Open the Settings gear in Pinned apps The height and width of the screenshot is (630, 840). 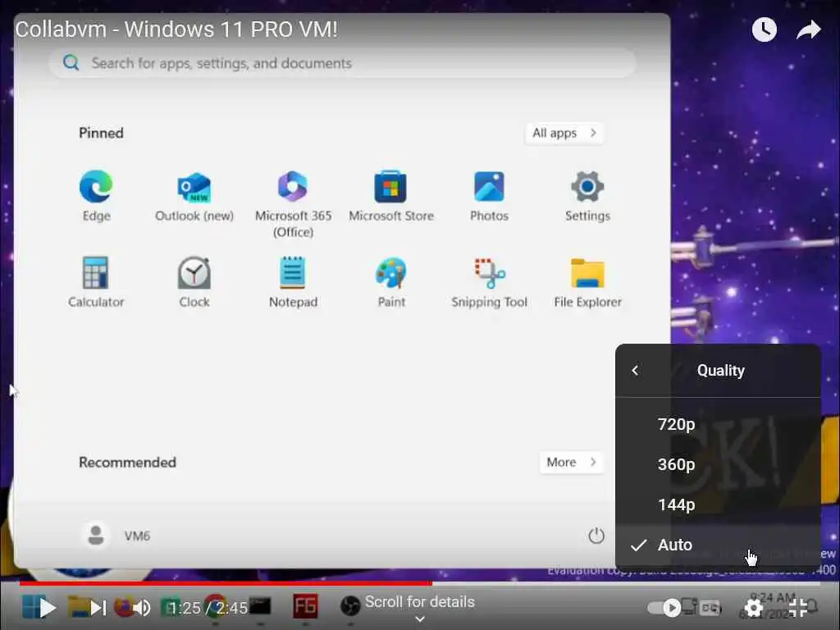tap(587, 186)
